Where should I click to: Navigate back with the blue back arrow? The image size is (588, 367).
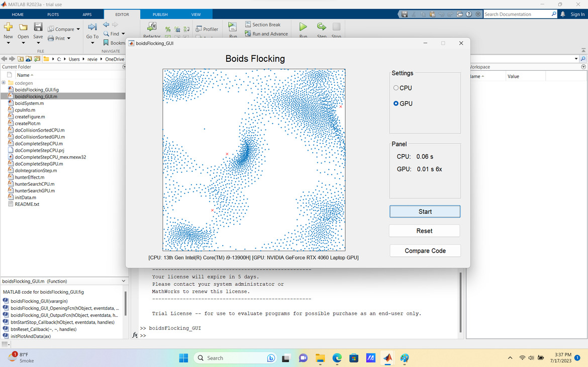pyautogui.click(x=106, y=25)
